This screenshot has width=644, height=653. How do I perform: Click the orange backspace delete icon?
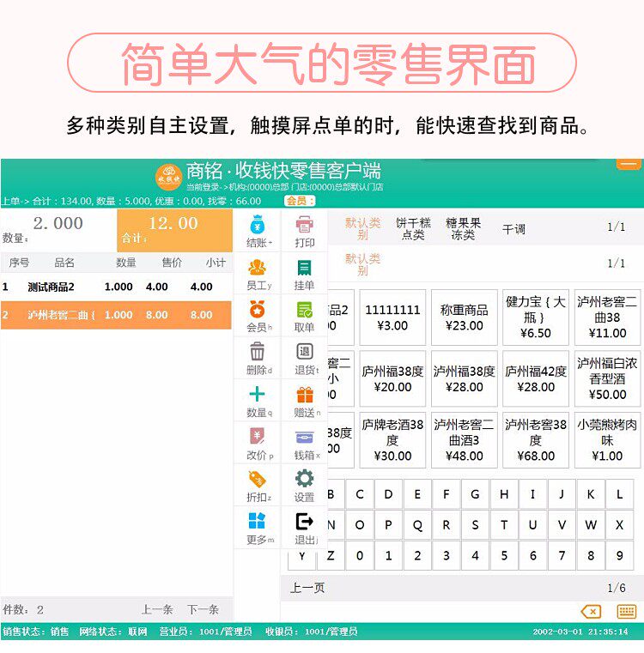click(591, 611)
